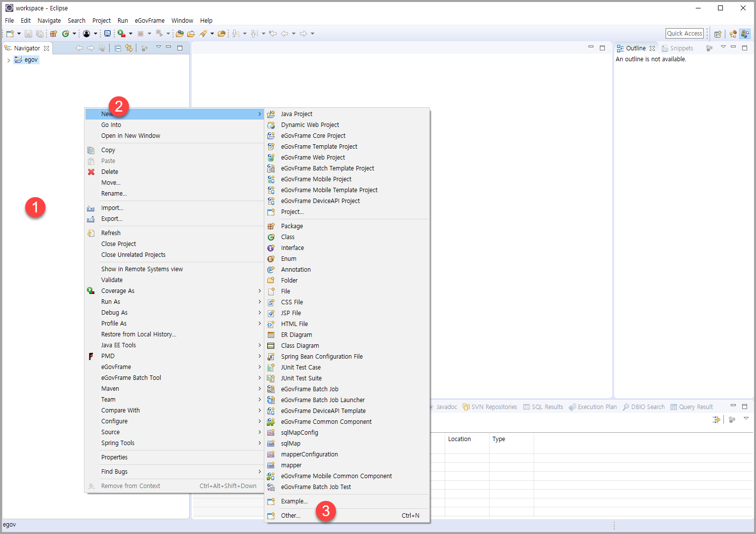Select Spring Bean Configuration File
756x534 pixels.
click(347, 357)
